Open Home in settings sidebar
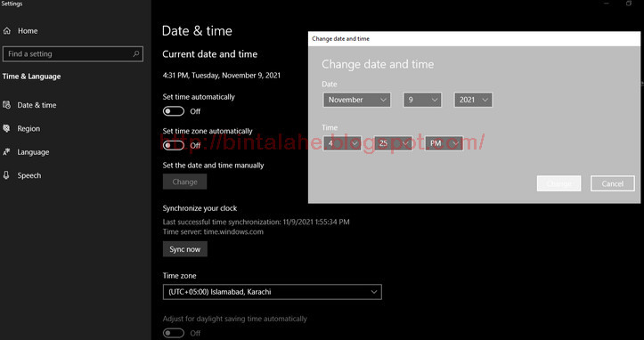 click(28, 31)
